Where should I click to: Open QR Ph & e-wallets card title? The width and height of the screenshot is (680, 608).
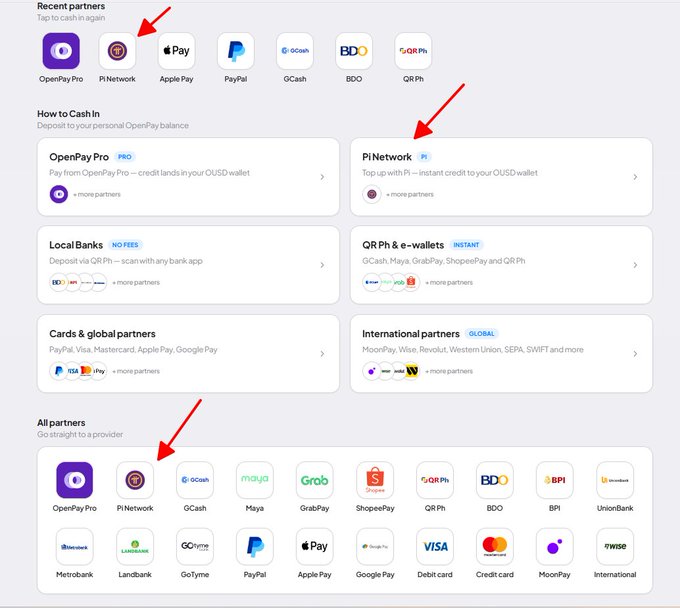[x=403, y=245]
